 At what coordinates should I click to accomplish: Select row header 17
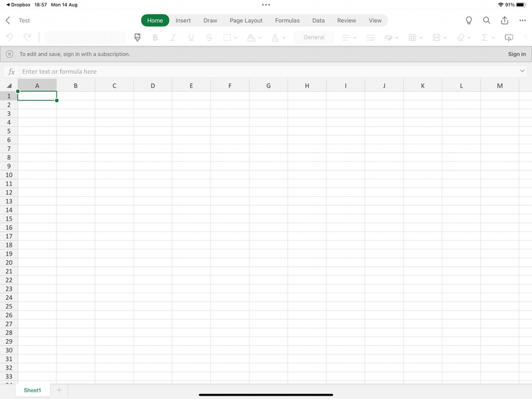pos(9,236)
